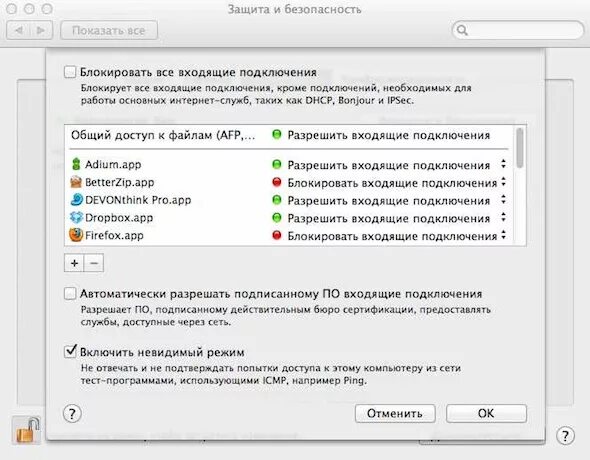Uncheck 'Включить невидимый режим' checkbox
The width and height of the screenshot is (590, 460).
pos(70,352)
